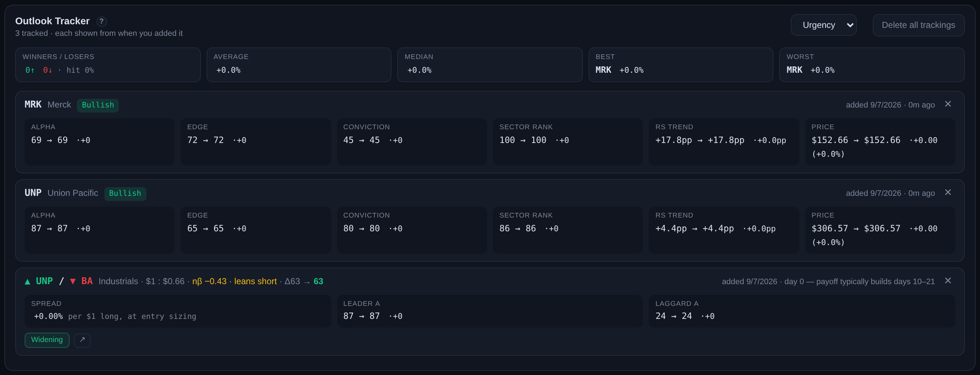Open the UNP / BA pair arrow link icon
Screen dimensions: 980x375
[82, 340]
